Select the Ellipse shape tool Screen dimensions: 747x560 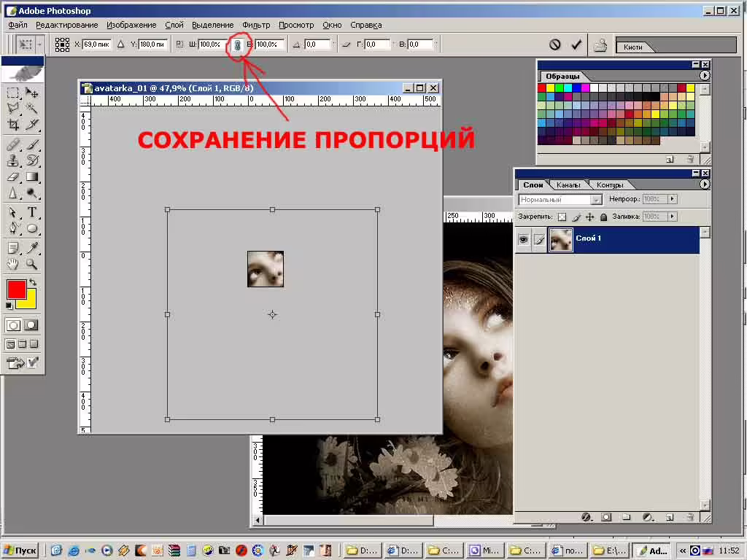coord(32,228)
